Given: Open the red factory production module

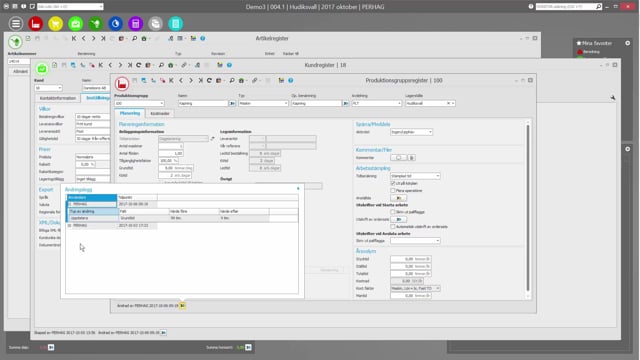Looking at the screenshot, I should click(36, 23).
